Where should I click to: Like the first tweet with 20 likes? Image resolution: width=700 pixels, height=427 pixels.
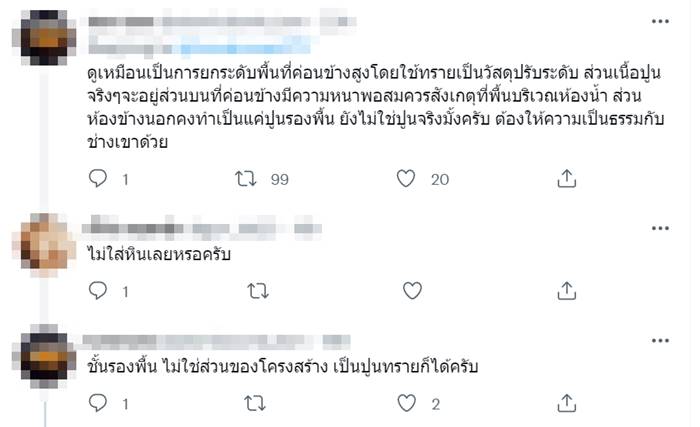[x=406, y=178]
